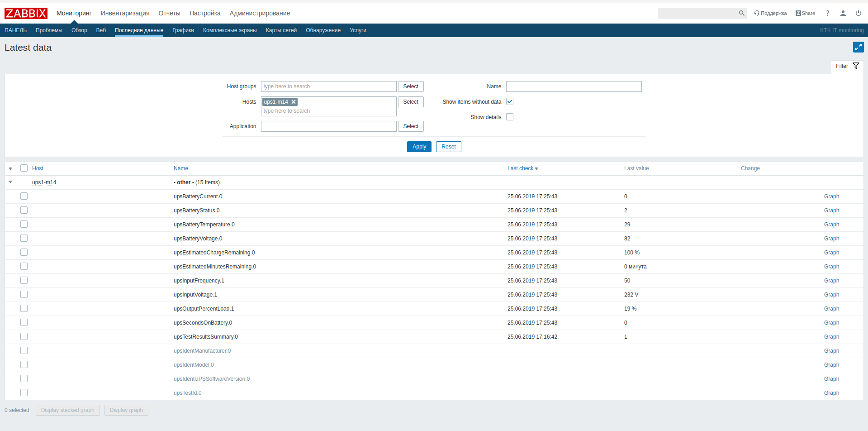Open the Администрирование menu
Viewport: 868px width, 431px height.
click(260, 13)
